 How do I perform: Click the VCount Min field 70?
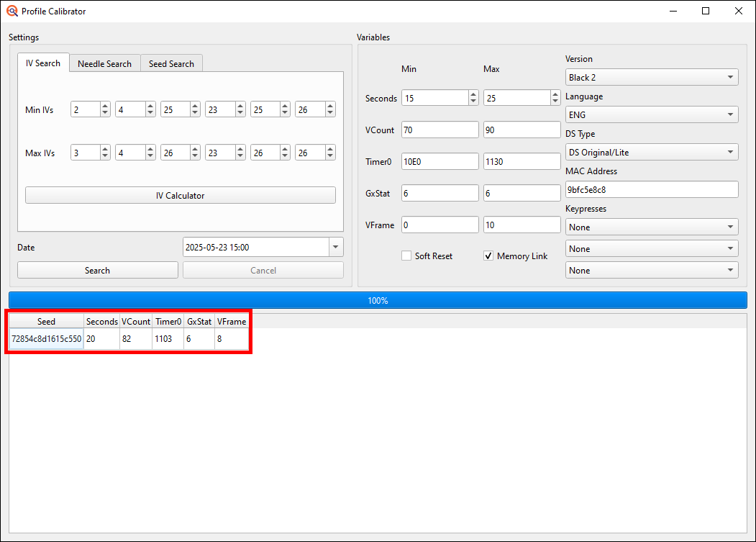[x=440, y=130]
